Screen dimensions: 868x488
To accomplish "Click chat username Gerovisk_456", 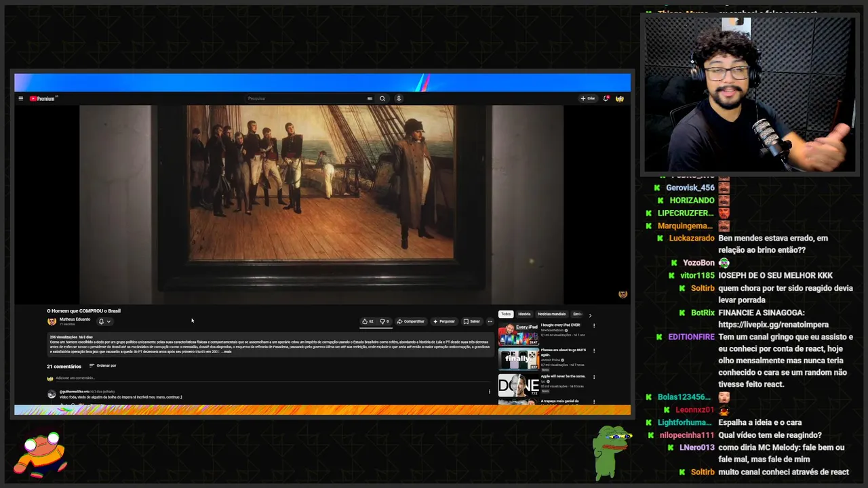I will (x=690, y=188).
